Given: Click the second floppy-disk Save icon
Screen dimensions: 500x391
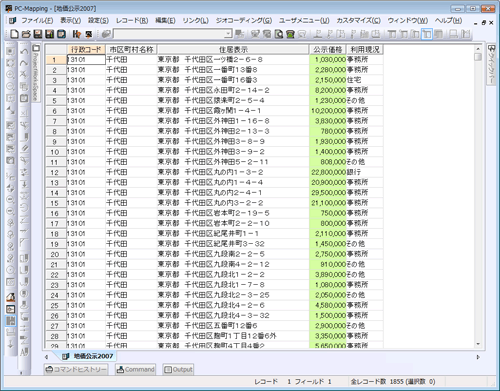Looking at the screenshot, I should 50,34.
